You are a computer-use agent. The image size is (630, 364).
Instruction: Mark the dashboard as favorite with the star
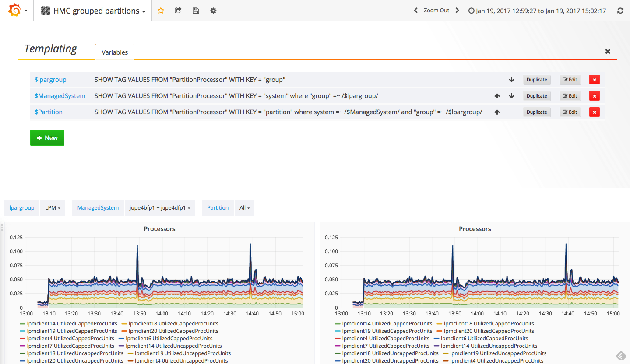coord(161,10)
